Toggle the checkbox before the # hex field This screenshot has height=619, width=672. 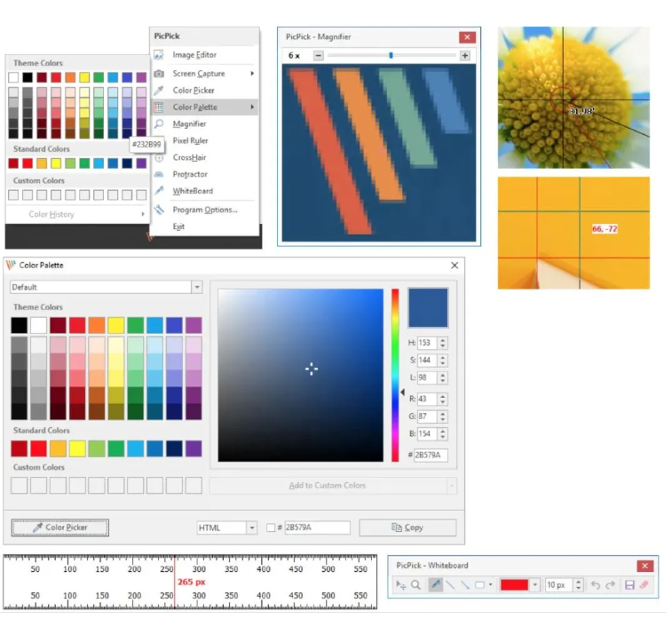273,532
